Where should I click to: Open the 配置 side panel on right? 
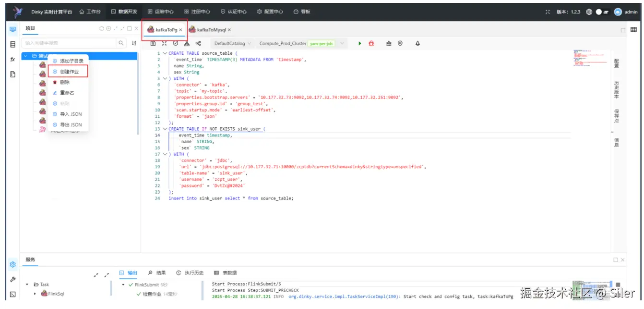[x=616, y=63]
